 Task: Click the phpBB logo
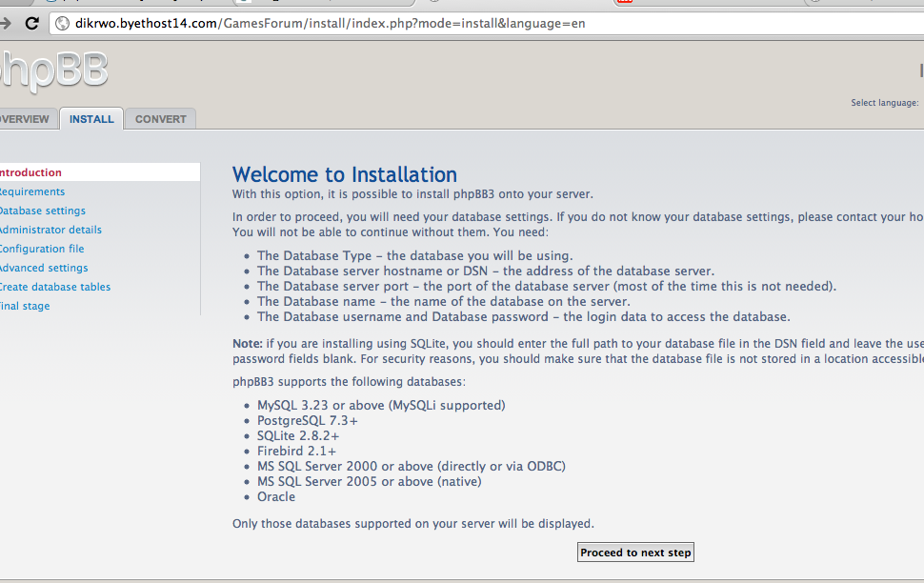[x=53, y=71]
